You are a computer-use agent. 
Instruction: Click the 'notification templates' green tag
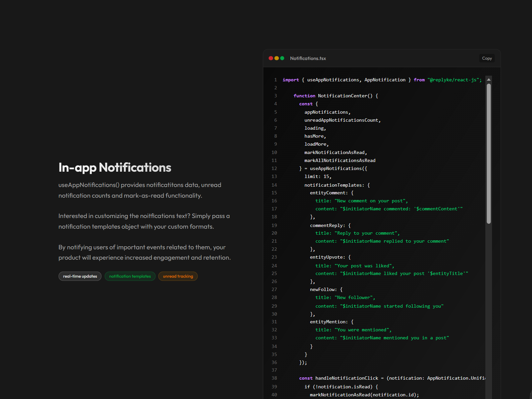pyautogui.click(x=130, y=276)
